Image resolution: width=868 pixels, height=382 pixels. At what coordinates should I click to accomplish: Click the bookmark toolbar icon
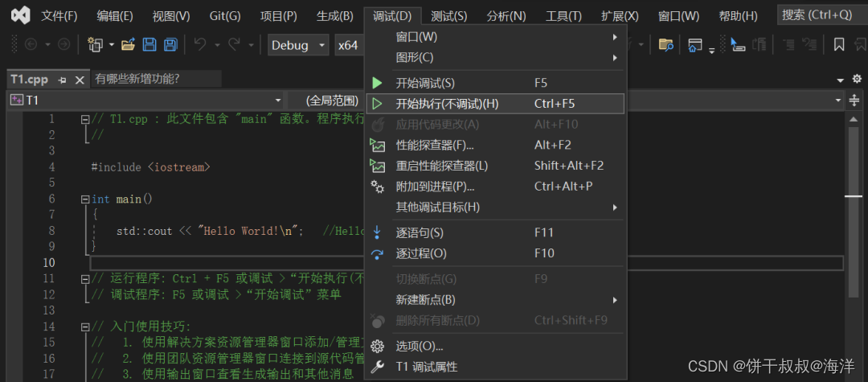839,45
